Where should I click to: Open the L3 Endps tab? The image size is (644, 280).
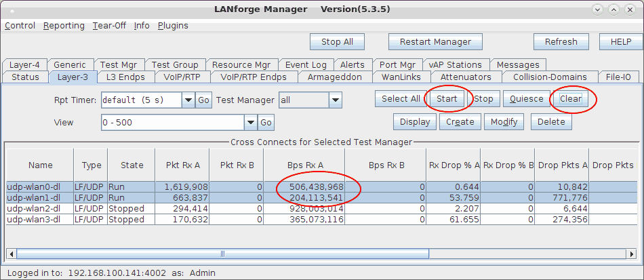[125, 77]
